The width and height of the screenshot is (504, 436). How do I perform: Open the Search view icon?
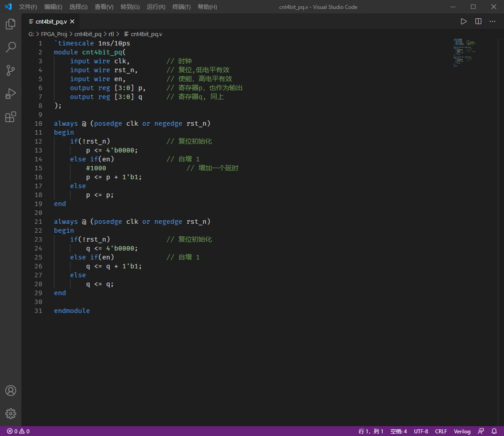pos(11,47)
